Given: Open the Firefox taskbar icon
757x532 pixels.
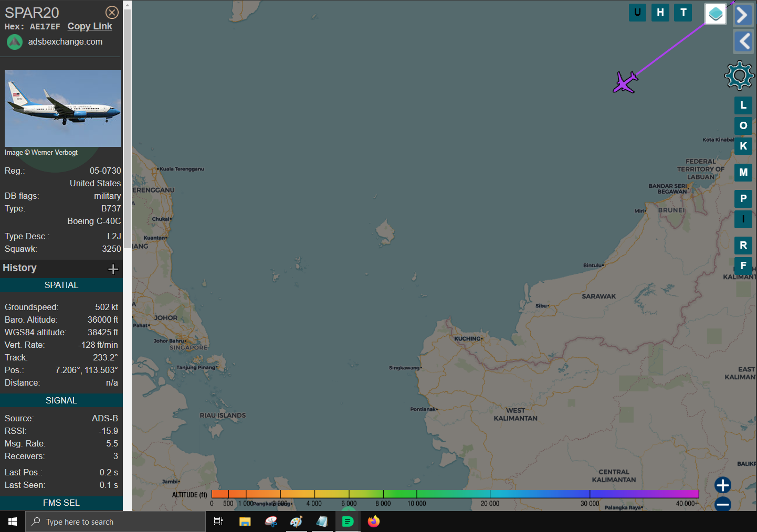Looking at the screenshot, I should [374, 522].
